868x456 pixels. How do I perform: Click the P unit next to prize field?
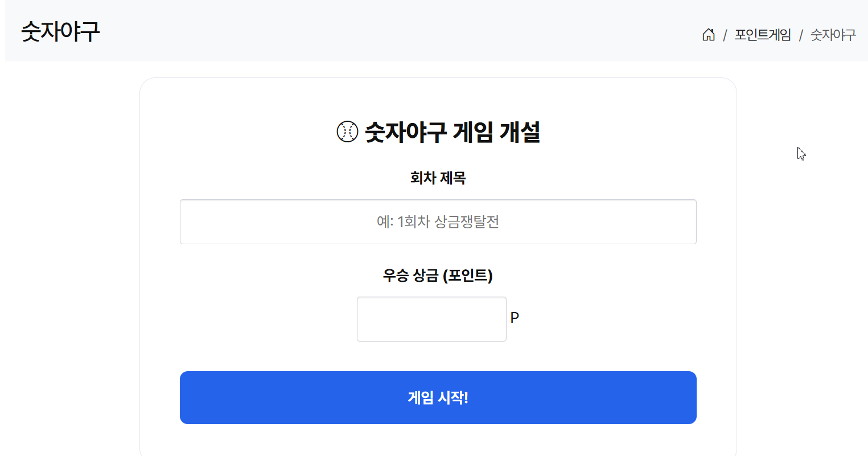pos(515,318)
